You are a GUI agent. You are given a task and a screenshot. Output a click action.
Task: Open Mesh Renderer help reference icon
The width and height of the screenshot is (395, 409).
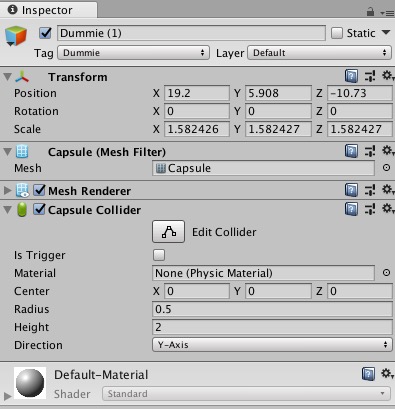[x=351, y=190]
